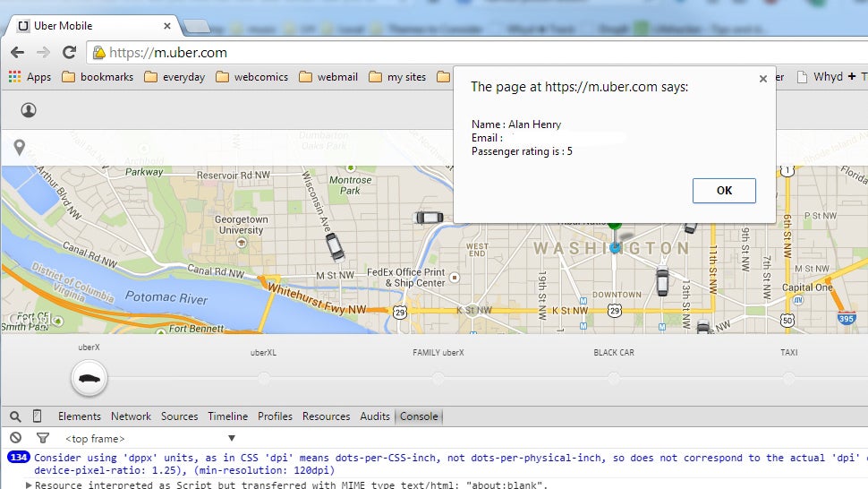Screen dimensions: 868x489
Task: Move vehicle slider to uberXL
Action: 263,378
